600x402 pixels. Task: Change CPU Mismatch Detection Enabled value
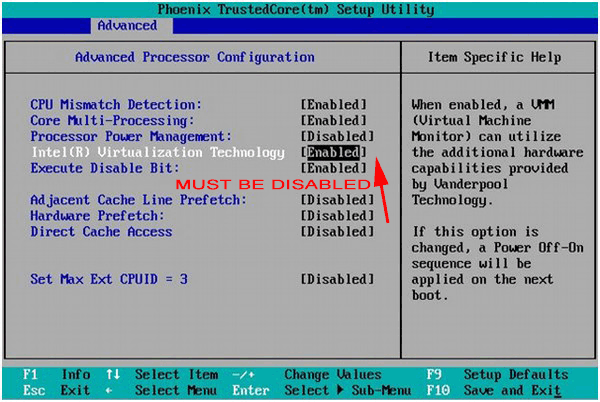point(334,104)
